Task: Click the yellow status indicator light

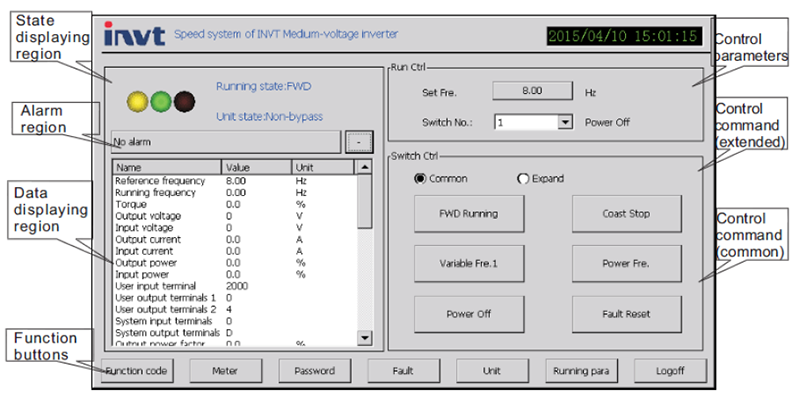Action: pyautogui.click(x=137, y=102)
